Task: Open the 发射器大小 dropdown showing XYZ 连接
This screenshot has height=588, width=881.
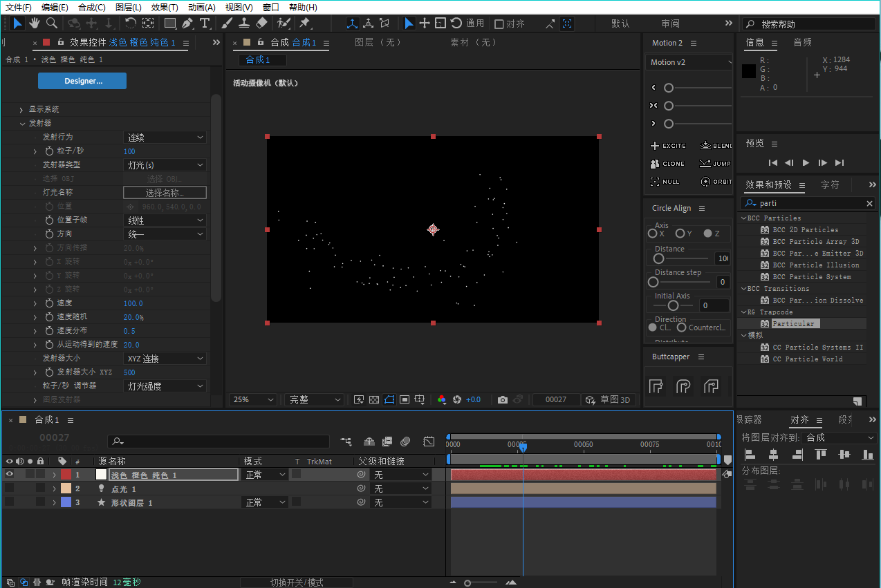Action: click(165, 359)
